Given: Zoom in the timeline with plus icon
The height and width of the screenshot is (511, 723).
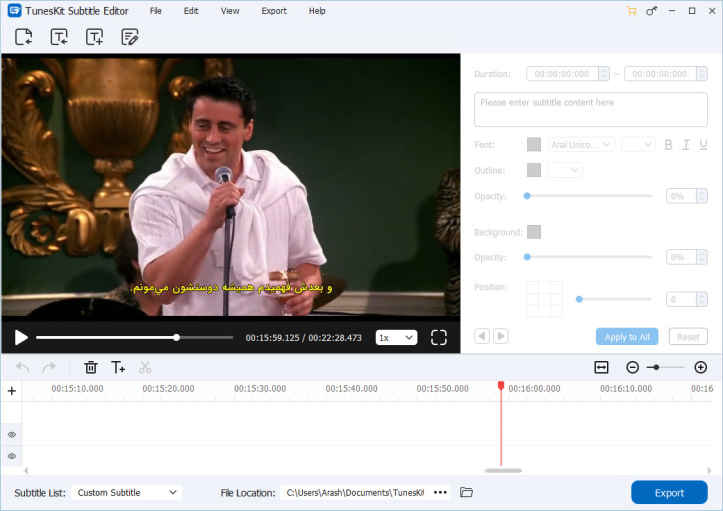Looking at the screenshot, I should tap(700, 368).
